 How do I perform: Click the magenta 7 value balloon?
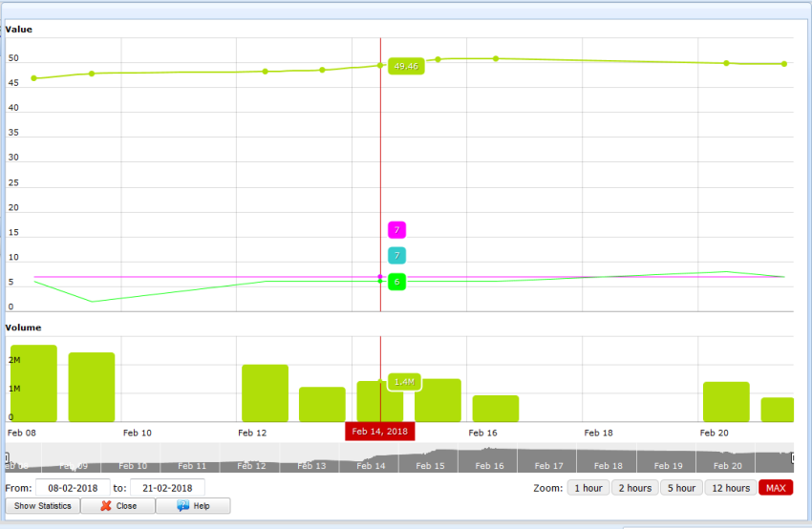point(397,230)
